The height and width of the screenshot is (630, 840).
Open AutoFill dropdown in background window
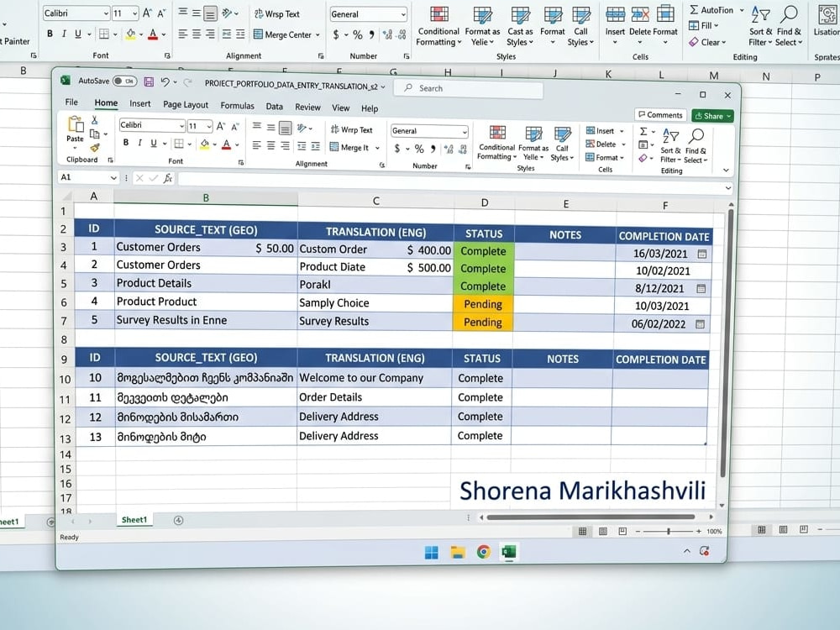point(742,10)
